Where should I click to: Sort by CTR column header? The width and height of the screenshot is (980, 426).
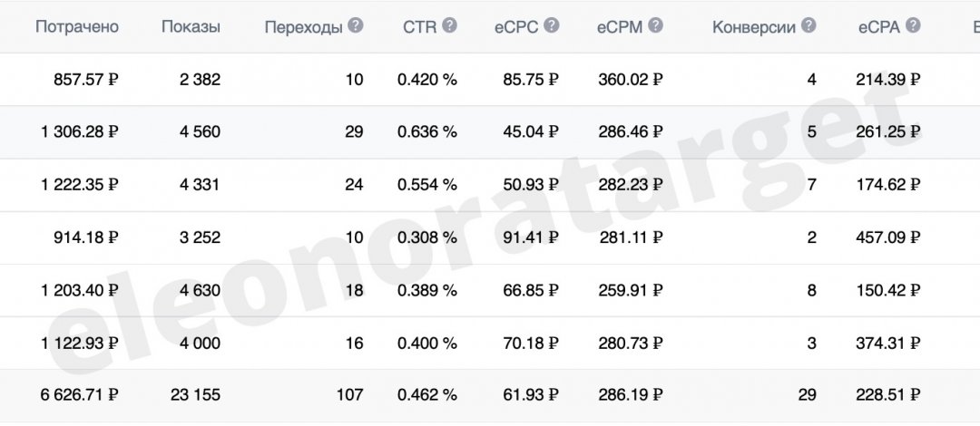click(x=420, y=27)
